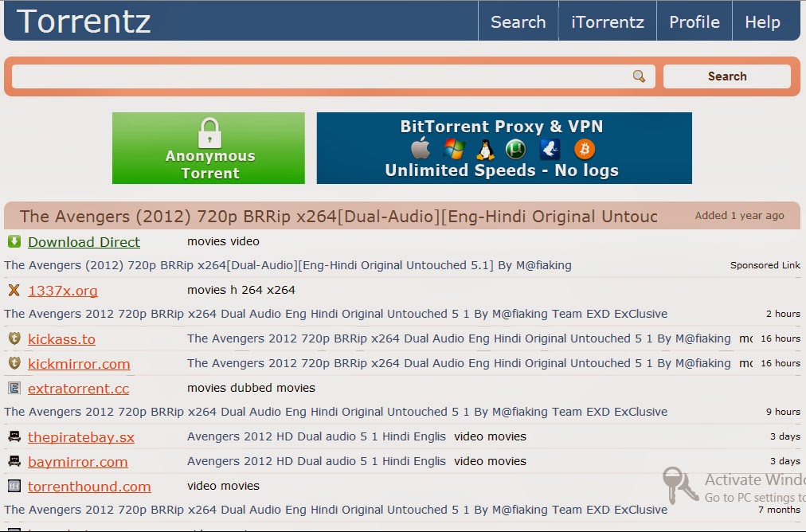This screenshot has width=806, height=532.
Task: Click the Apple logo in VPN banner
Action: [x=421, y=149]
